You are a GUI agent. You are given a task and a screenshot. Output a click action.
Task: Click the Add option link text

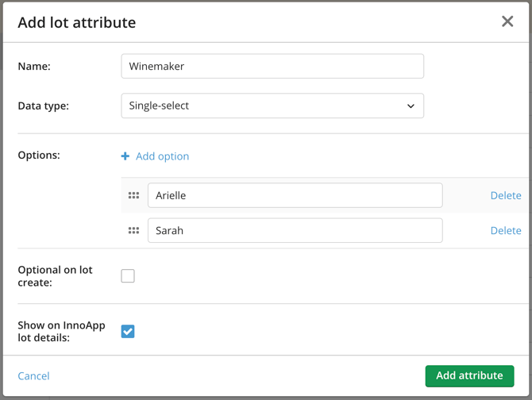(162, 156)
